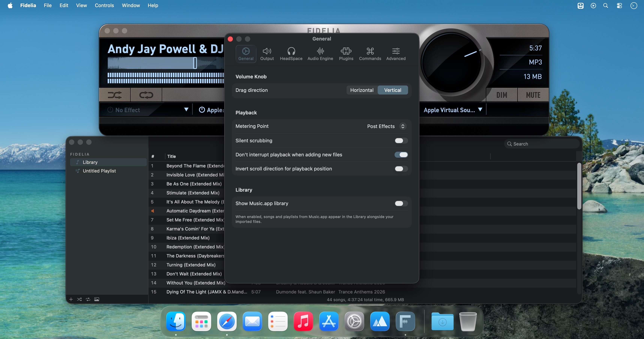Open Safari from the Dock
Viewport: 644px width, 339px height.
227,321
